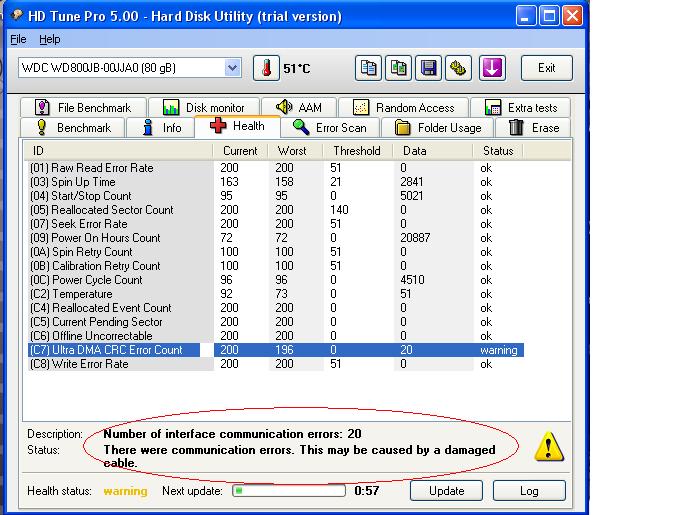Screen dimensions: 680x515
Task: Click the save floppy disk icon
Action: (428, 68)
